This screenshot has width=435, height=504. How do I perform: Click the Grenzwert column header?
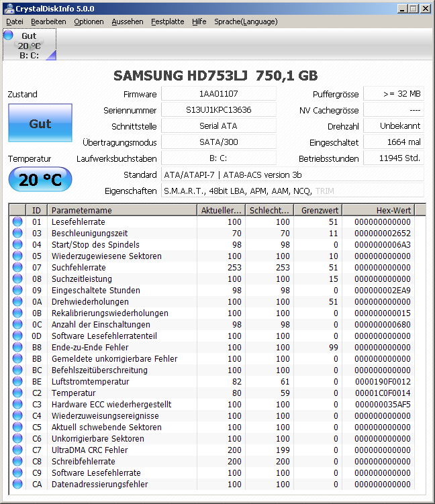(318, 210)
